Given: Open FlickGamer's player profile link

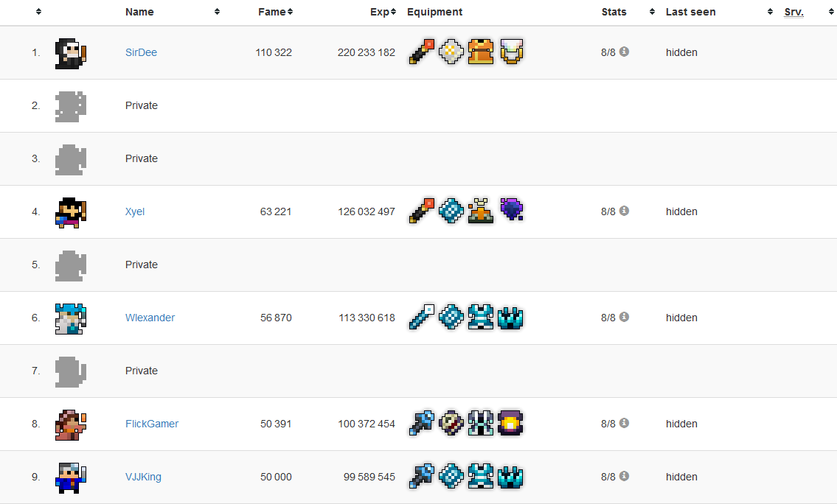Looking at the screenshot, I should coord(152,424).
